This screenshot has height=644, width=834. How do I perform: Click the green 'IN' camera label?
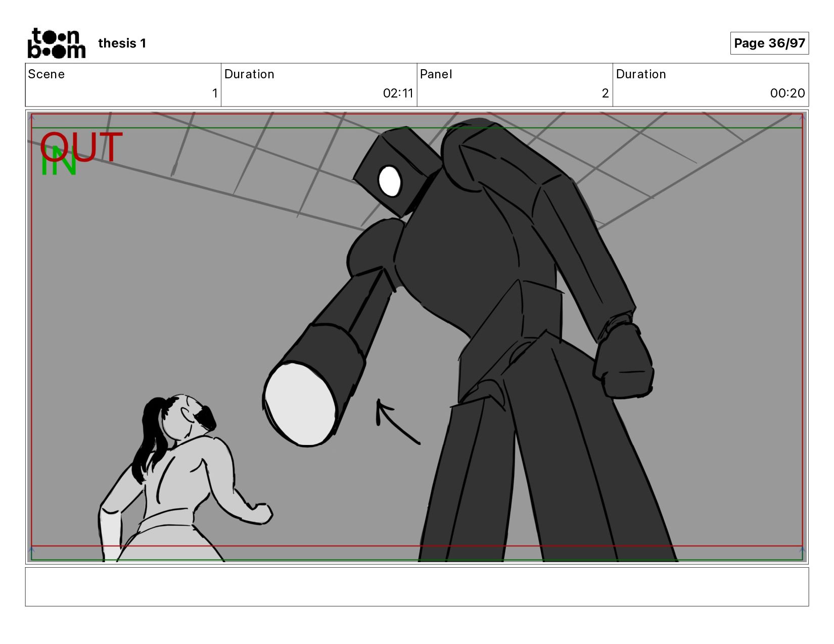pos(58,162)
